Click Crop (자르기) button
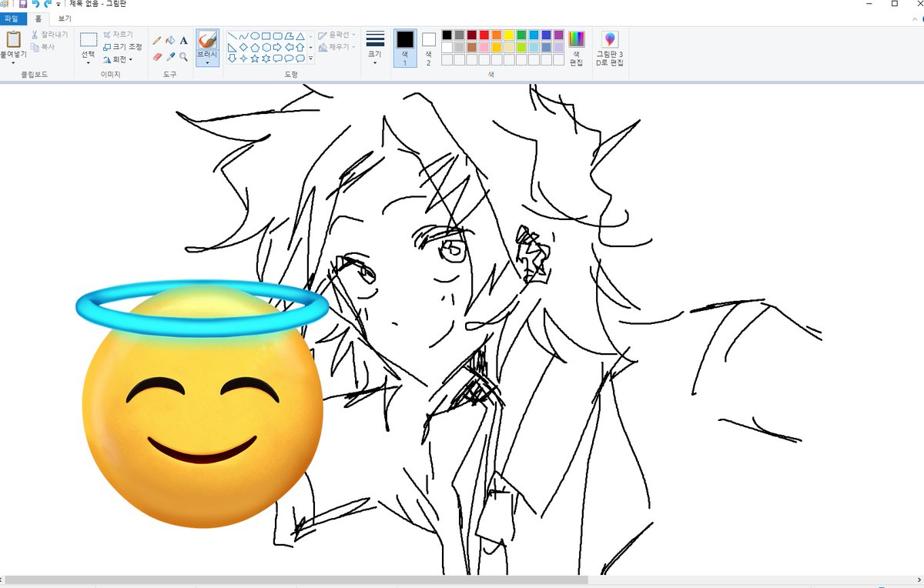Image resolution: width=924 pixels, height=588 pixels. click(118, 35)
